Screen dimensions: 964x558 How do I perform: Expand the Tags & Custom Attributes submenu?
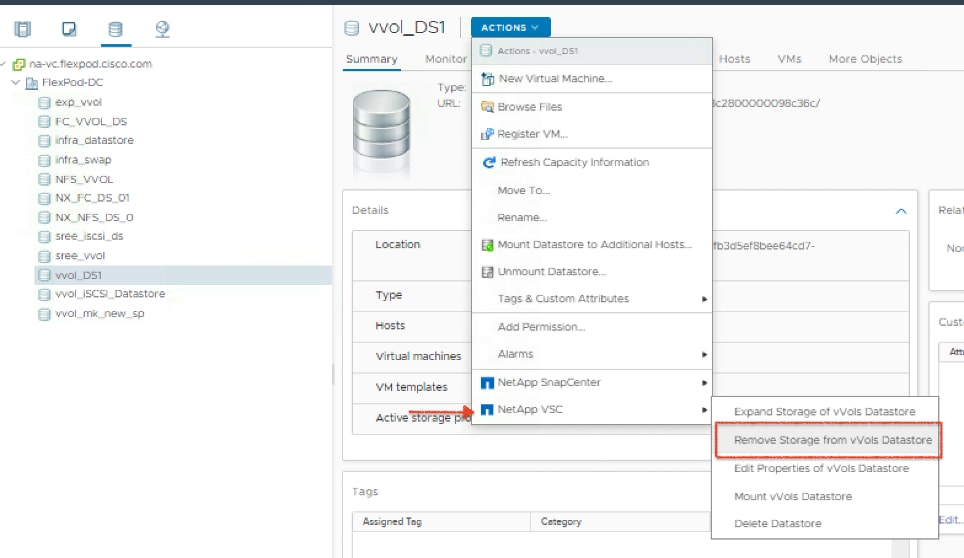(x=705, y=299)
